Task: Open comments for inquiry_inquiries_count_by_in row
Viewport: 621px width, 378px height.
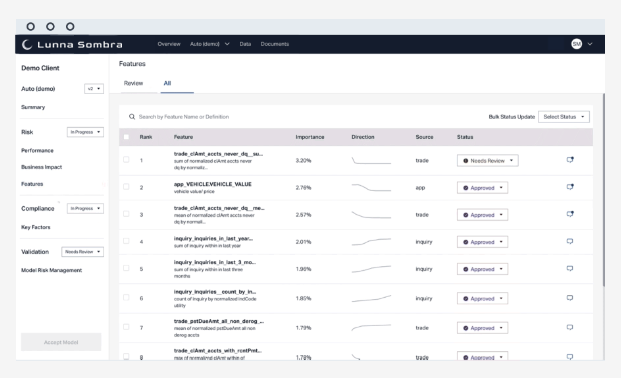Action: coord(570,298)
